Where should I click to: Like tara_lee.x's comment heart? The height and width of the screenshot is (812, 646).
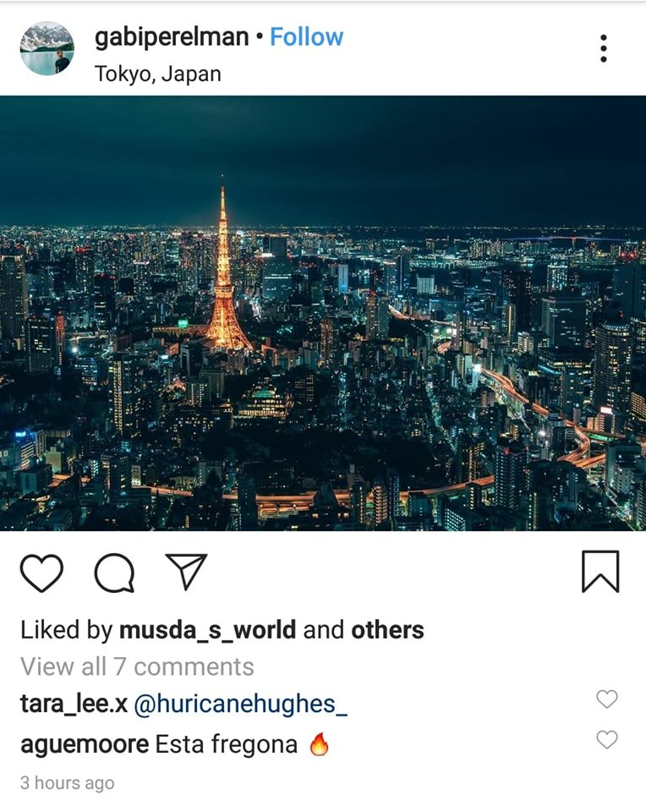pyautogui.click(x=606, y=700)
